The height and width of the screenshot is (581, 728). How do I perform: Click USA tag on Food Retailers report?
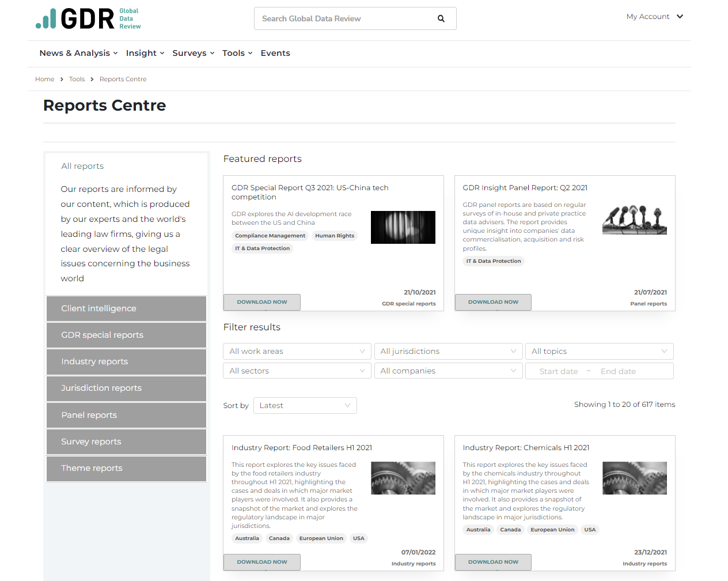359,538
